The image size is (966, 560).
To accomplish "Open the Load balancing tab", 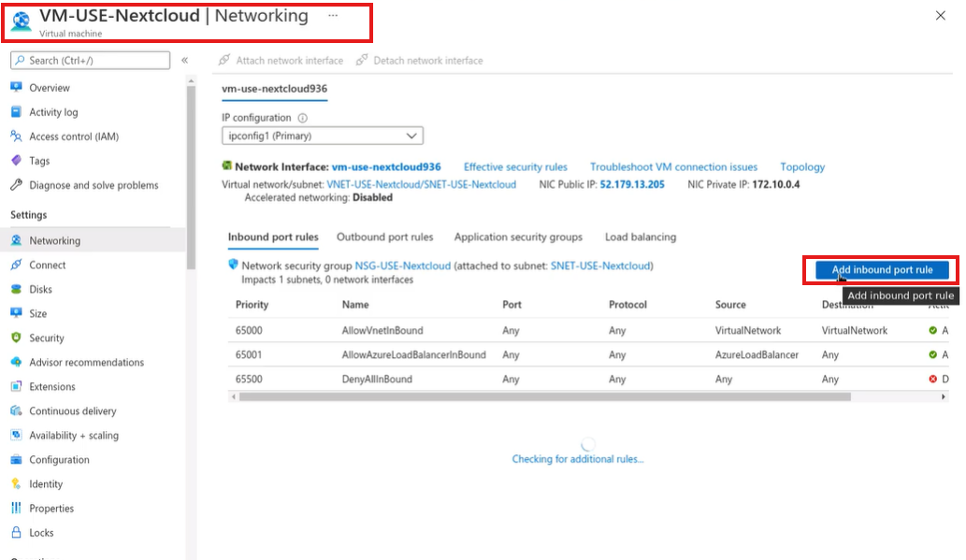I will [x=640, y=237].
